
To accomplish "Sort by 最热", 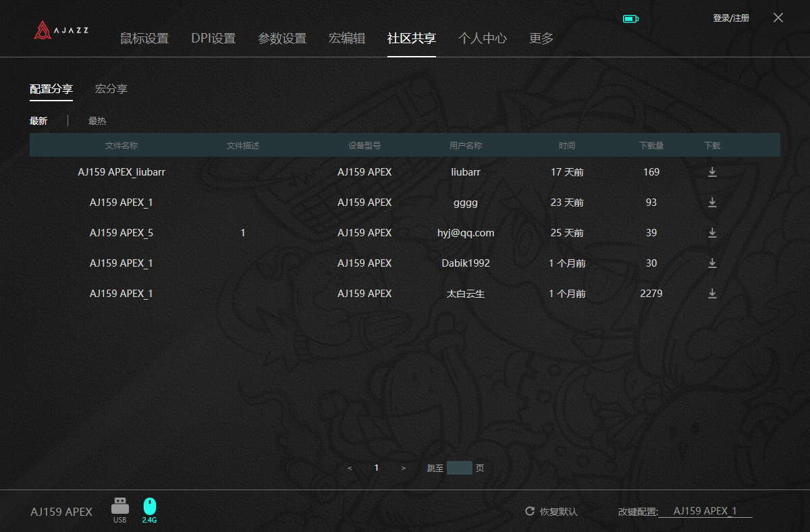I will 97,121.
